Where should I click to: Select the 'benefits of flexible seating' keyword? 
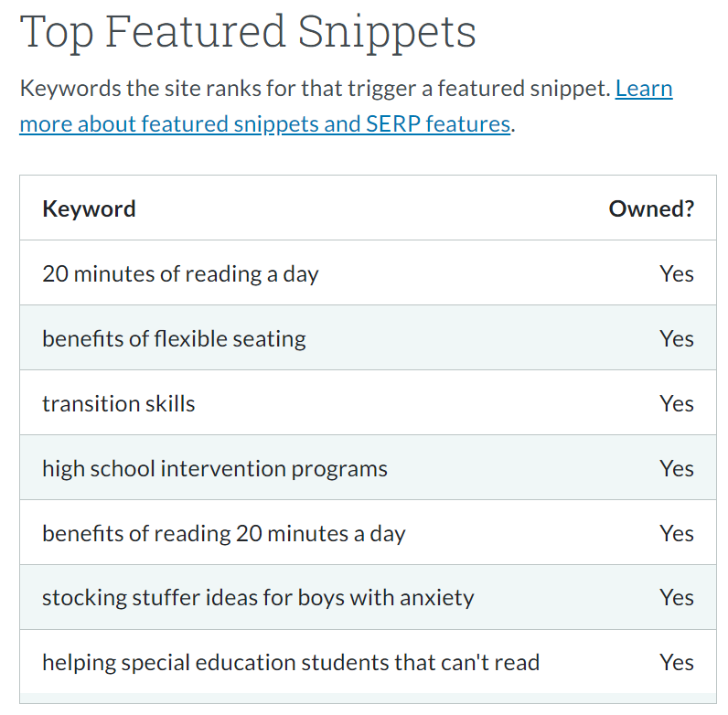174,338
